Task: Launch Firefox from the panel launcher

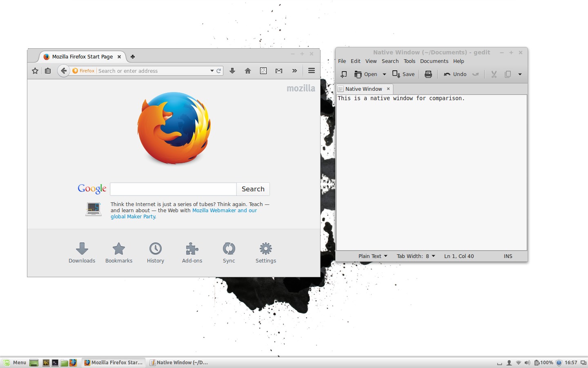Action: 73,363
